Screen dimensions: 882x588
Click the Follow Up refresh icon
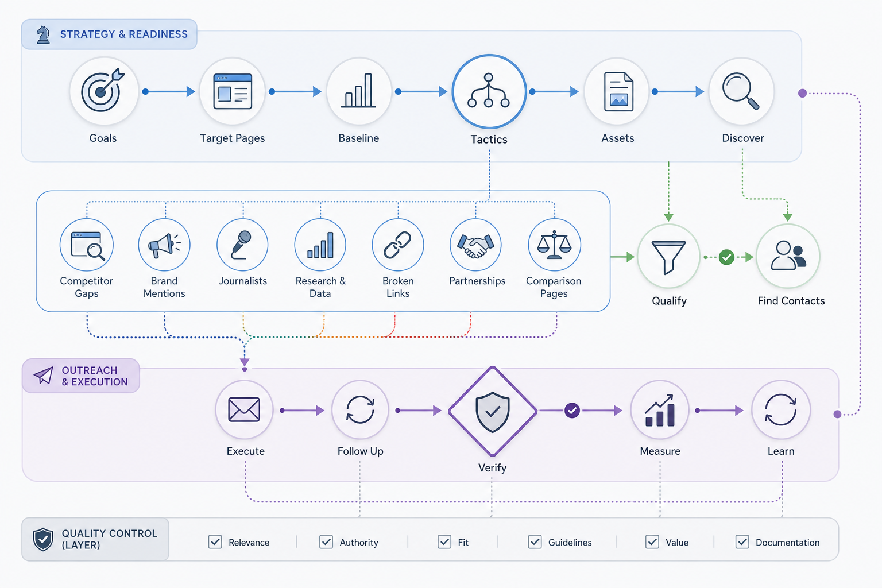[x=360, y=410]
